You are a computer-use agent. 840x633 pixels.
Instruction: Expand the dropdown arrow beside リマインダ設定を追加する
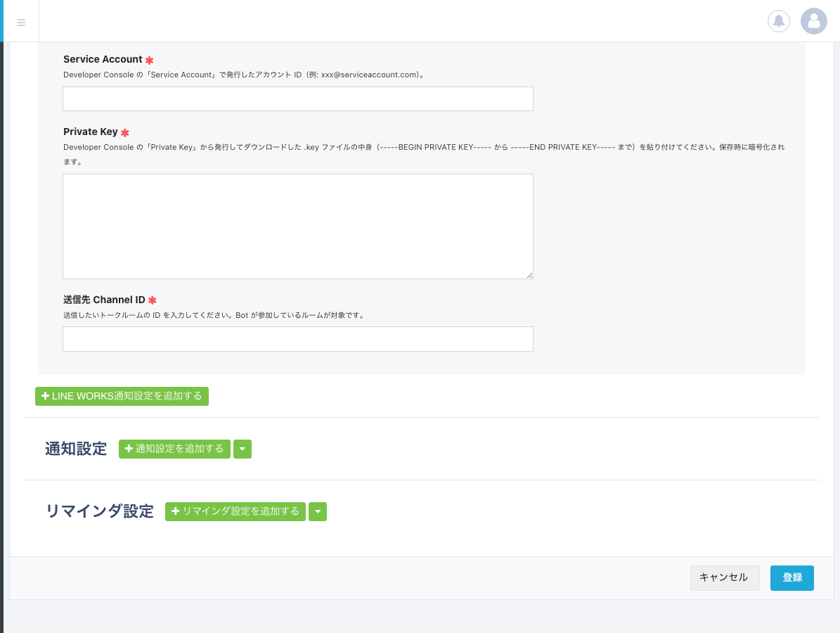(318, 511)
